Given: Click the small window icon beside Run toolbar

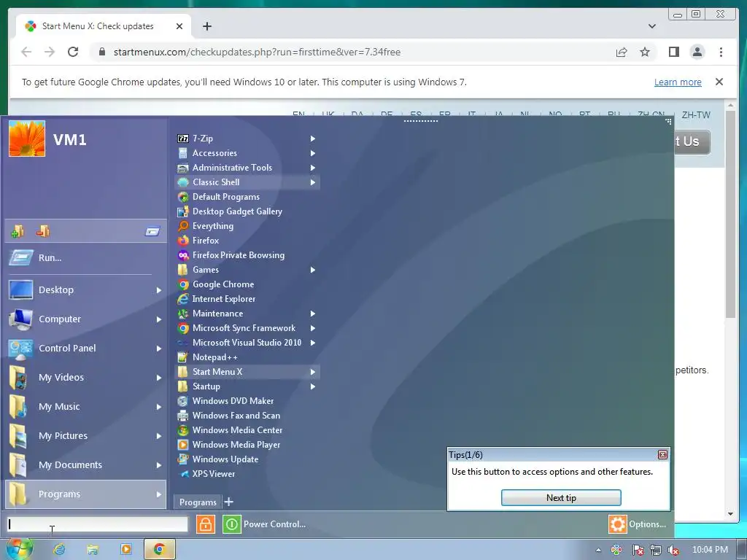Looking at the screenshot, I should click(x=152, y=231).
